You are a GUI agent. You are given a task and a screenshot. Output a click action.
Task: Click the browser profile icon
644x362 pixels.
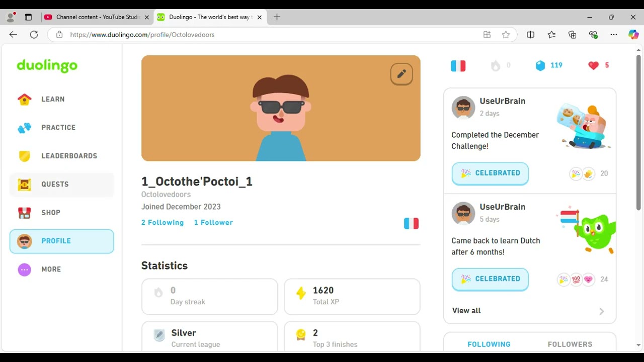click(x=11, y=17)
